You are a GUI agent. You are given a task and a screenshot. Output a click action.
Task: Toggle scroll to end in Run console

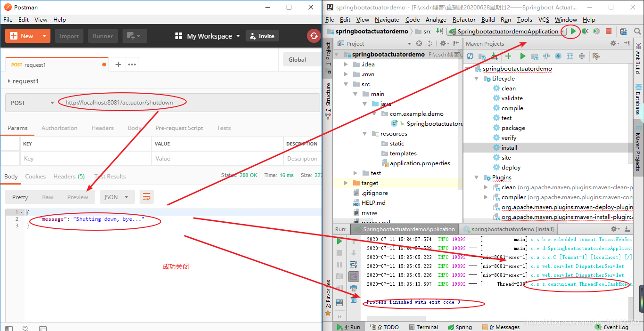point(354,276)
